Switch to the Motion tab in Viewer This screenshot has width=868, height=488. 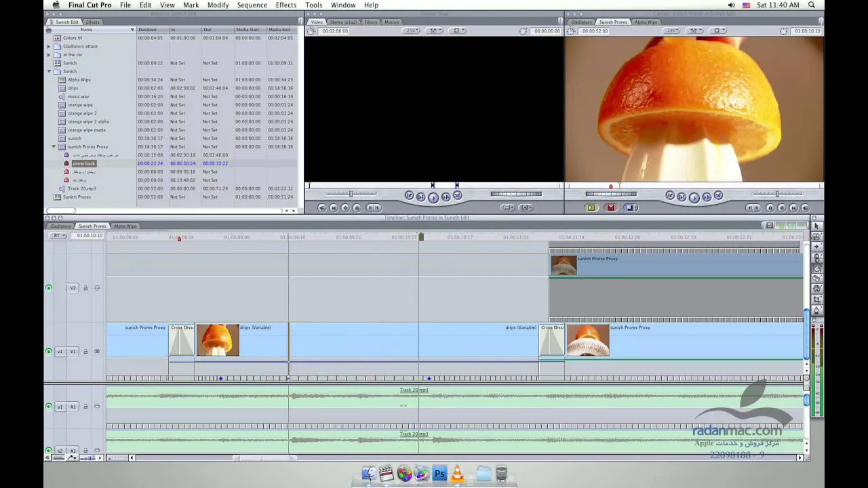click(x=392, y=22)
